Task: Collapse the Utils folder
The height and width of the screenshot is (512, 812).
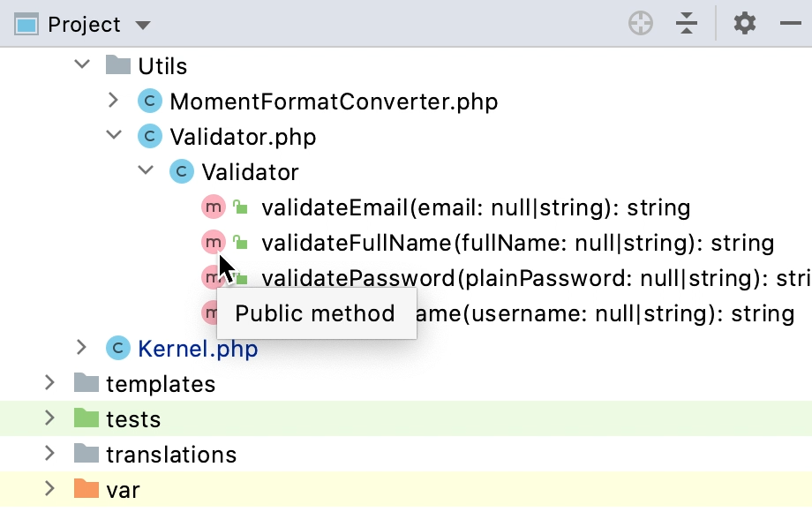Action: coord(82,65)
